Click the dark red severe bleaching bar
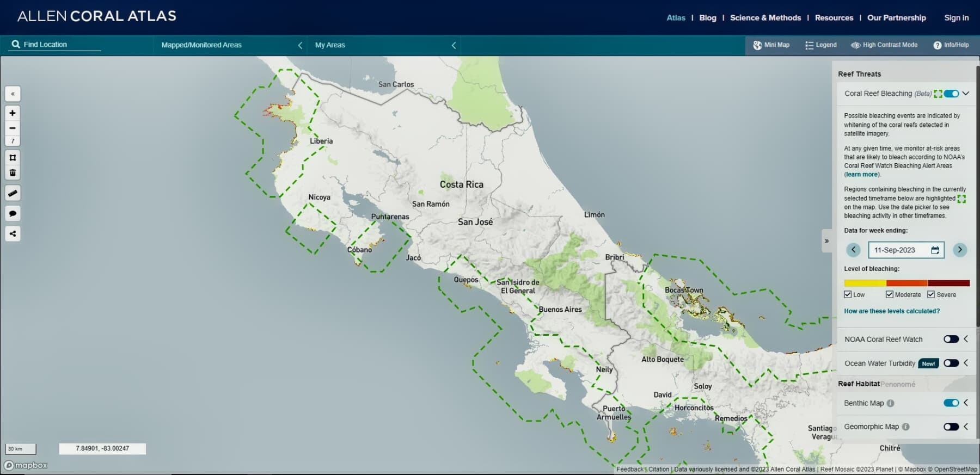 tap(949, 283)
